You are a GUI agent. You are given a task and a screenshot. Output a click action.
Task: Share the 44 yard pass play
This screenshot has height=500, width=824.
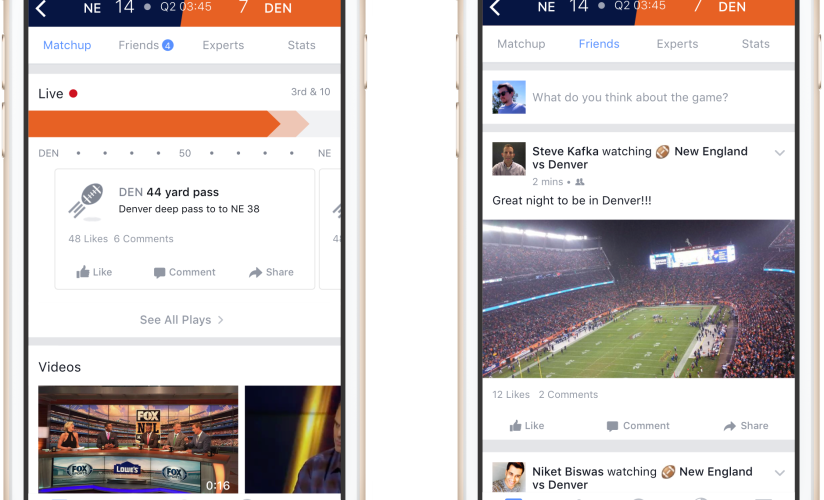pos(271,272)
